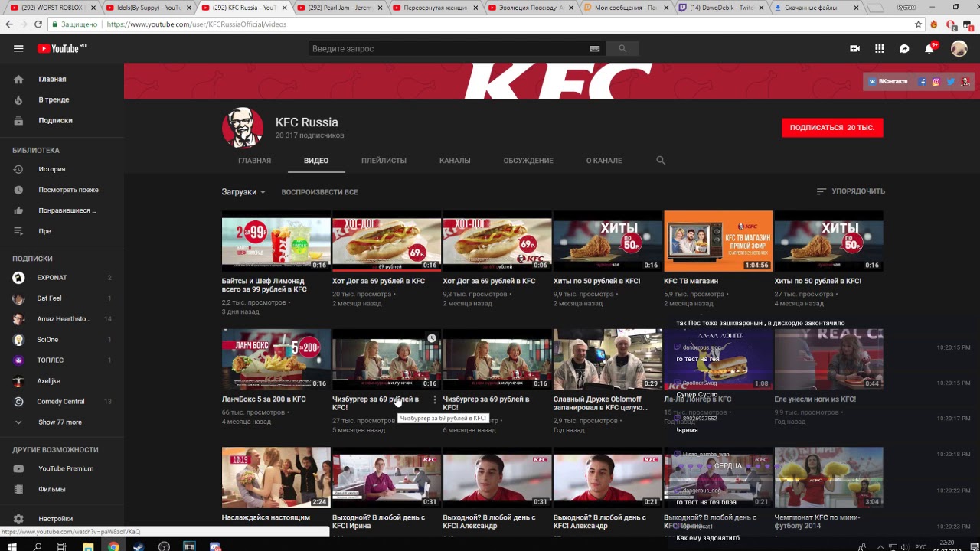Add Чизбургер video to watch later clock icon
Screen dimensions: 980x551
[x=432, y=338]
